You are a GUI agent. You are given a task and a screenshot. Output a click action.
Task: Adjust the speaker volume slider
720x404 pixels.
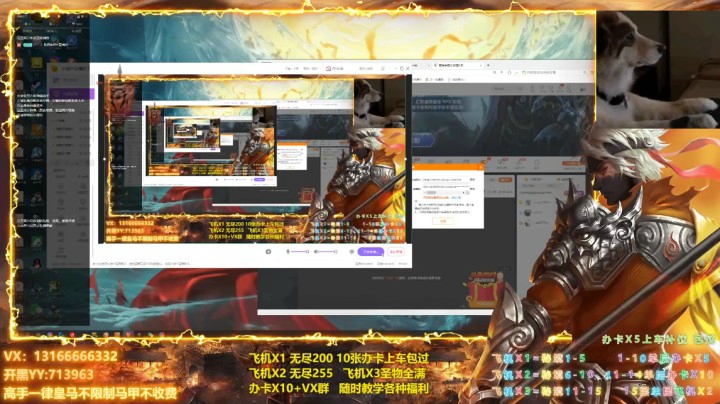[328, 252]
